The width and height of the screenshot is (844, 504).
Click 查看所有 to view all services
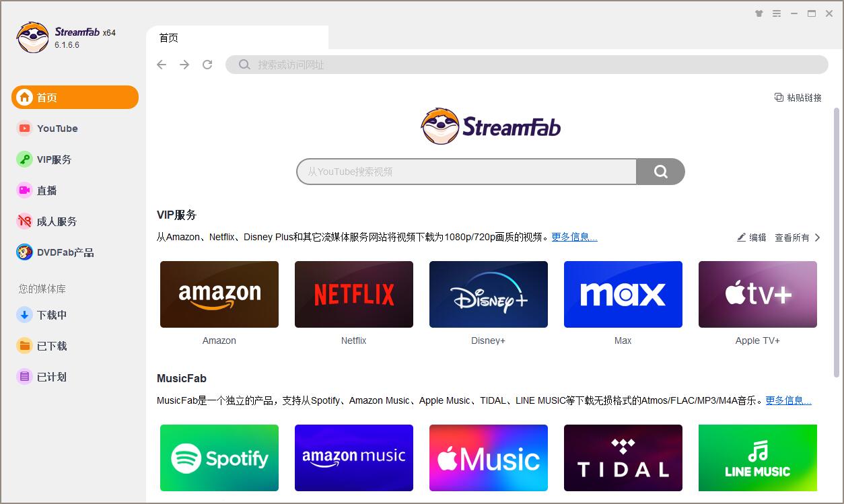[792, 238]
